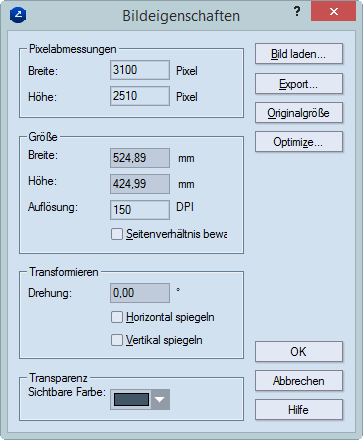This screenshot has height=440, width=363.
Task: Click the Export... button
Action: [x=299, y=84]
